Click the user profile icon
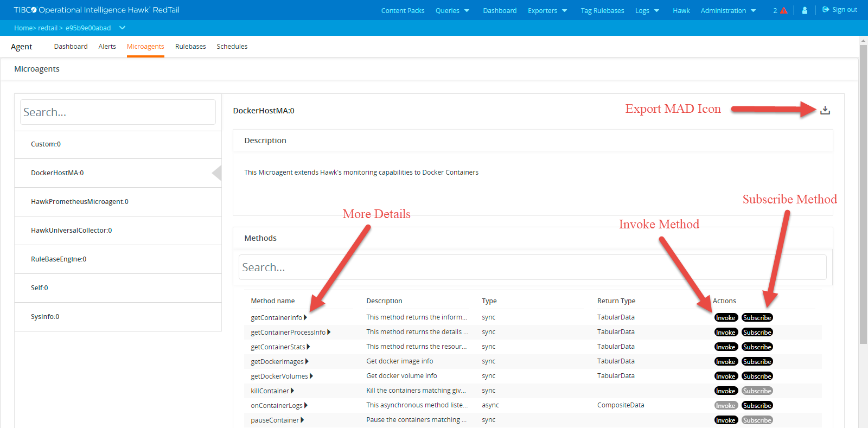Viewport: 868px width, 428px height. tap(805, 10)
